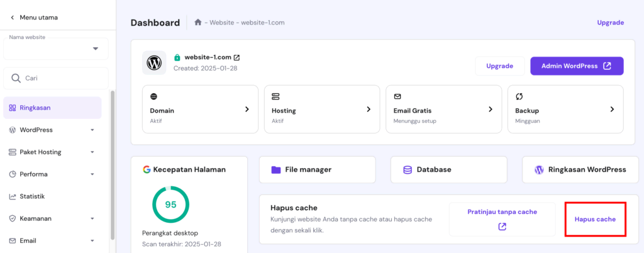Open preview without cache external icon

[502, 227]
